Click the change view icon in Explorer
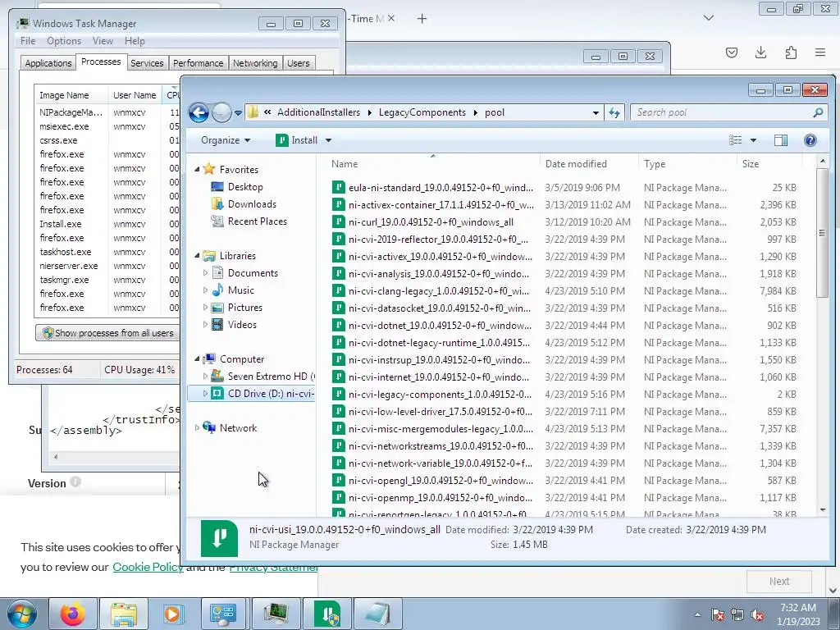 point(736,140)
